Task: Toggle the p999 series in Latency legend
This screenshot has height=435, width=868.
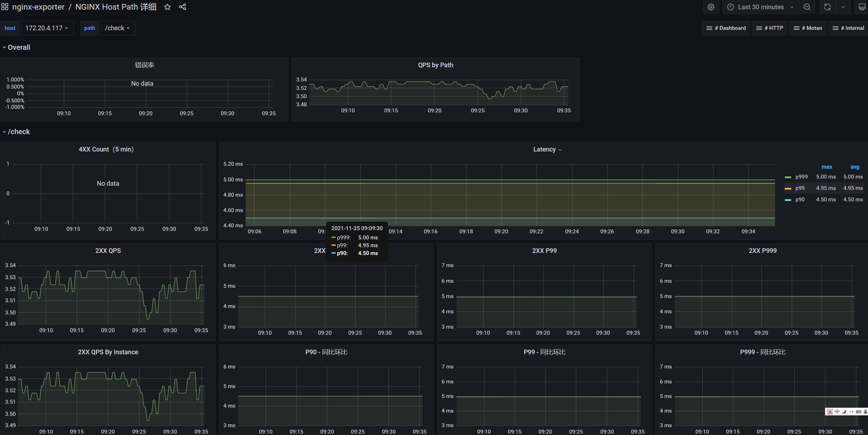Action: [x=802, y=177]
